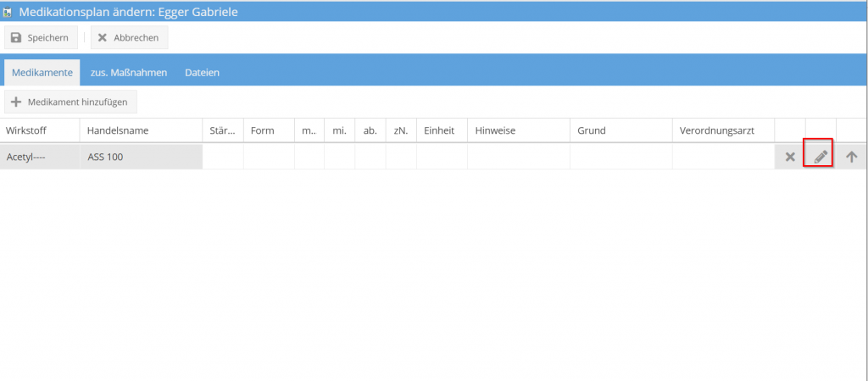Viewport: 868px width, 381px height.
Task: Click the empty Form cell of ASS 100
Action: [269, 157]
